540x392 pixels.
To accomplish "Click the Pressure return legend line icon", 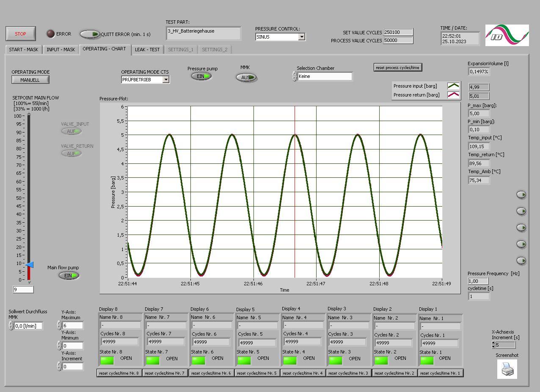I will coord(453,95).
